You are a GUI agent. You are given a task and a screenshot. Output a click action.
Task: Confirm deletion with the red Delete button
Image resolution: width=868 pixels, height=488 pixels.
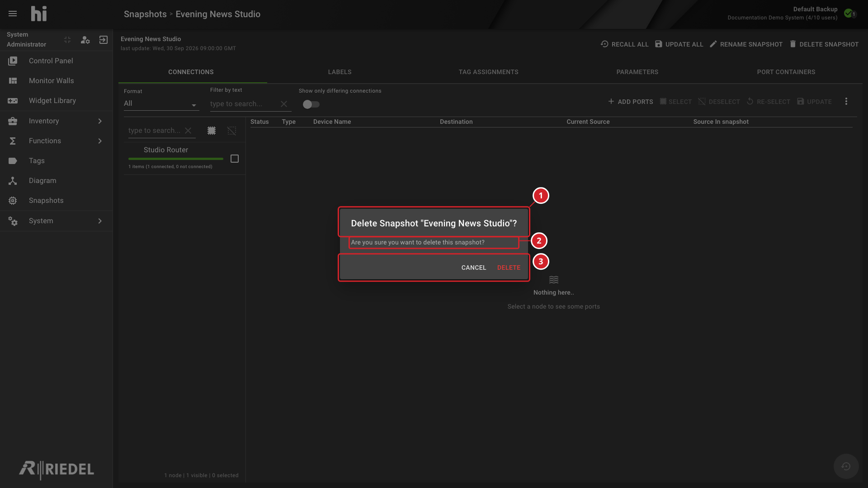pos(509,267)
